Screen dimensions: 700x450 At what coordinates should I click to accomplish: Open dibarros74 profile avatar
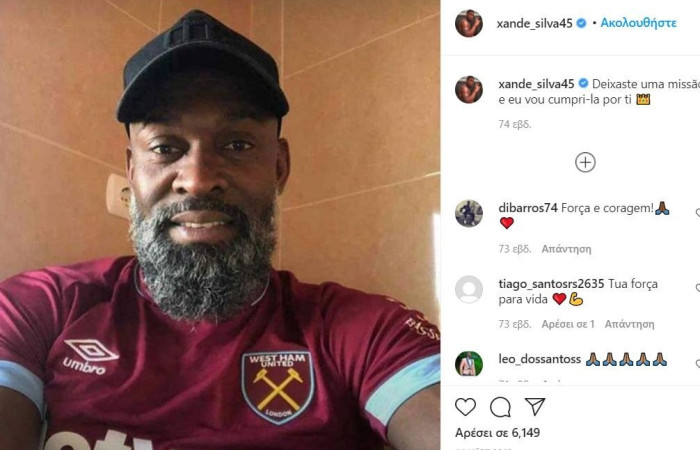[x=469, y=213]
